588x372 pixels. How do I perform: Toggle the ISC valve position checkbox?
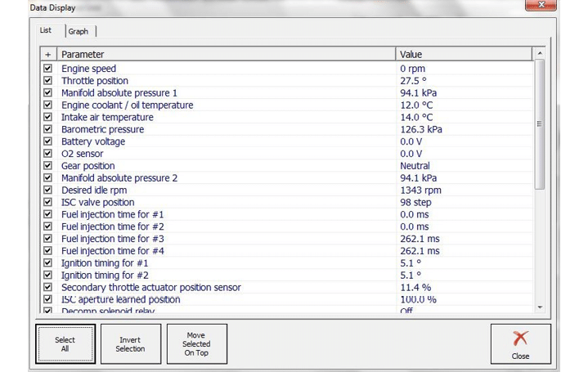47,202
